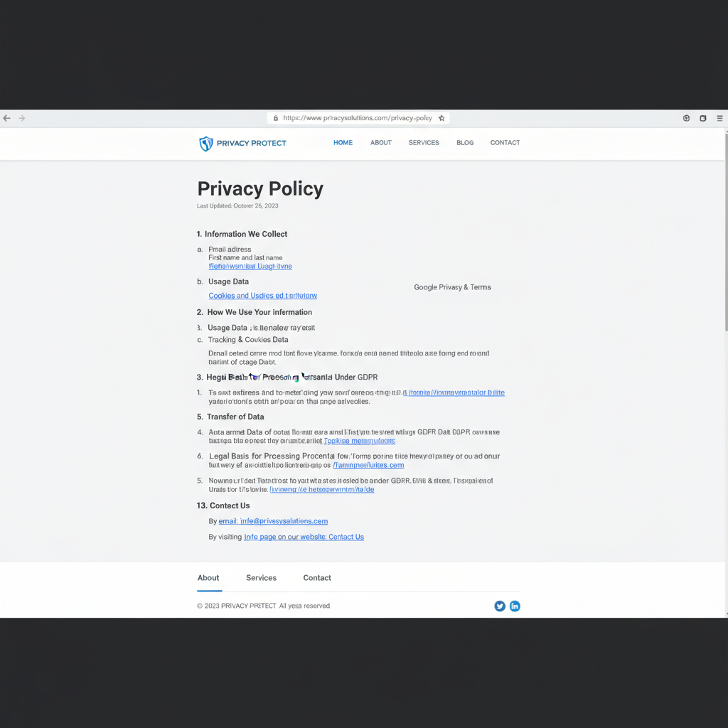The height and width of the screenshot is (728, 728).
Task: Open the browser menu icon at top right
Action: (x=719, y=118)
